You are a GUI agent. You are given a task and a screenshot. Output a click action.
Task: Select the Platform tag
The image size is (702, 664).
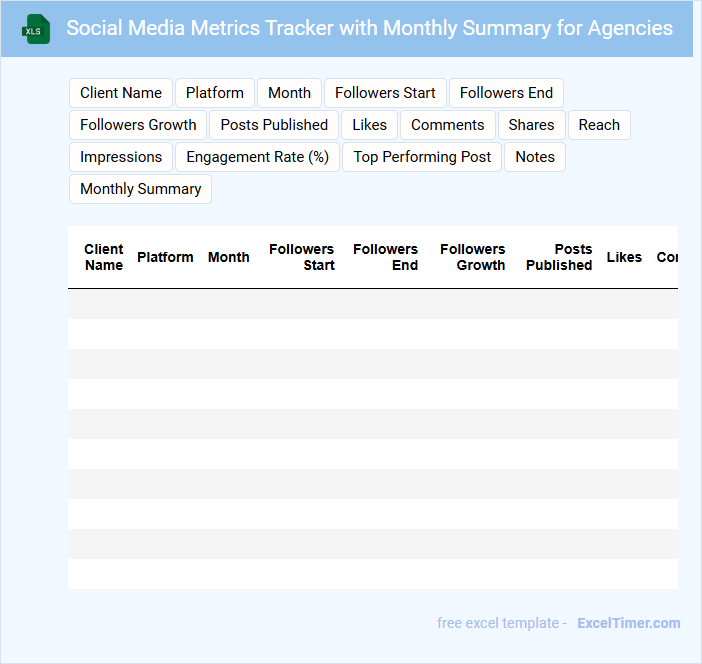tap(215, 93)
